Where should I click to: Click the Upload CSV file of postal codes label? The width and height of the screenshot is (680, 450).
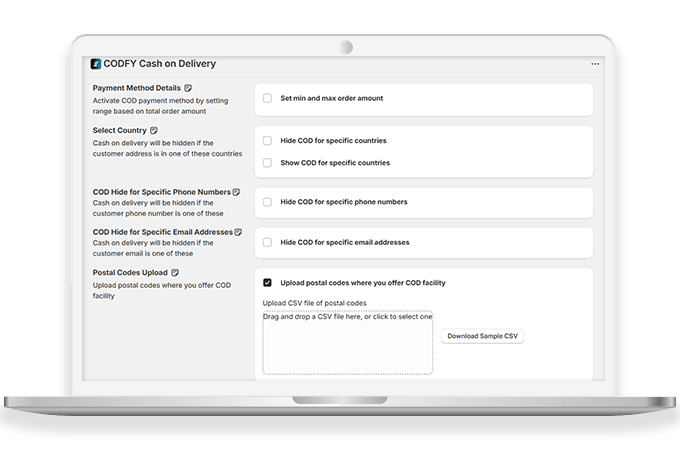click(314, 303)
